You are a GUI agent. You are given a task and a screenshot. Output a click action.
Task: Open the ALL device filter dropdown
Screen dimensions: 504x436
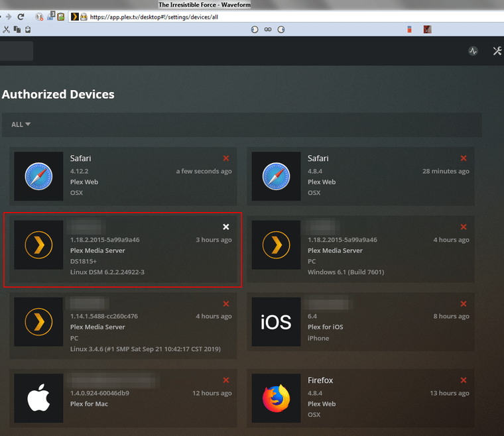(21, 125)
